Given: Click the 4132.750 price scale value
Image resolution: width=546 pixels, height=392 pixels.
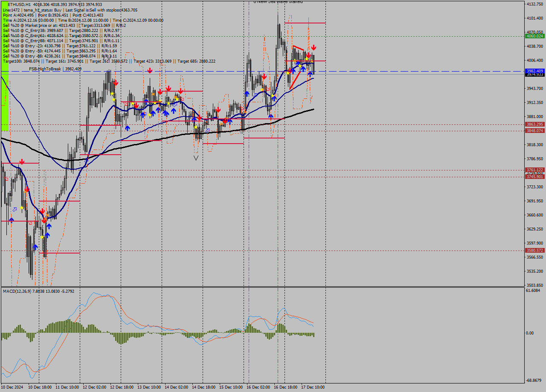Looking at the screenshot, I should click(534, 4).
